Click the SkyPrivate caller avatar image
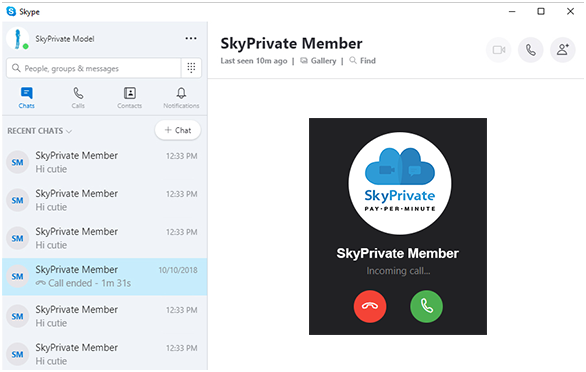The image size is (586, 372). [400, 183]
